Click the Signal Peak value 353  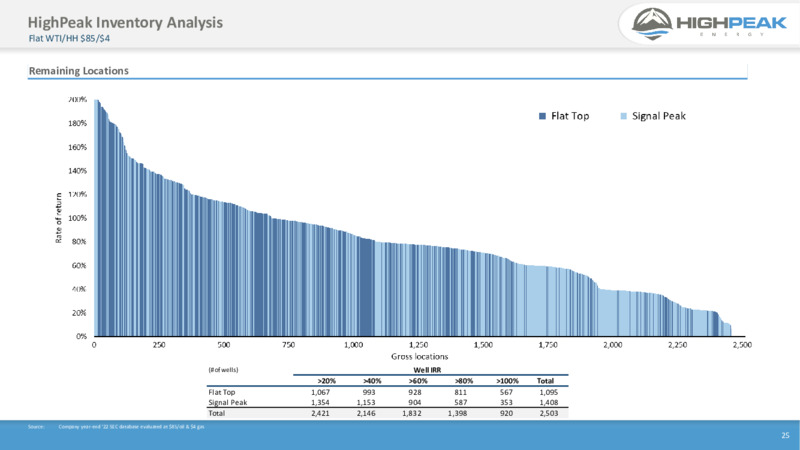(x=506, y=403)
